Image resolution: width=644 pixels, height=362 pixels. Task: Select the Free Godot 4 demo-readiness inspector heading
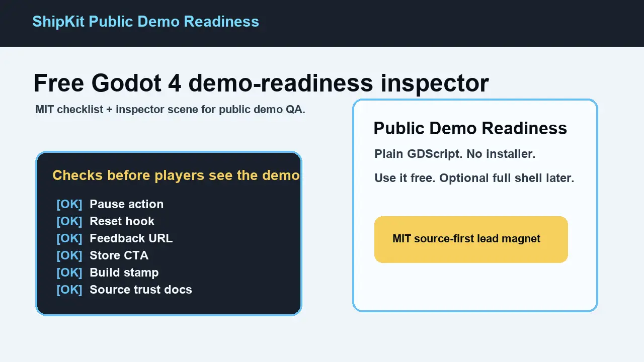point(261,83)
